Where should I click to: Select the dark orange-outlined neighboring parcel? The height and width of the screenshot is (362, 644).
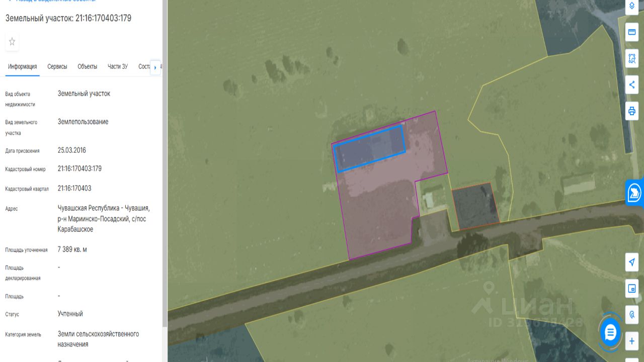tap(475, 206)
